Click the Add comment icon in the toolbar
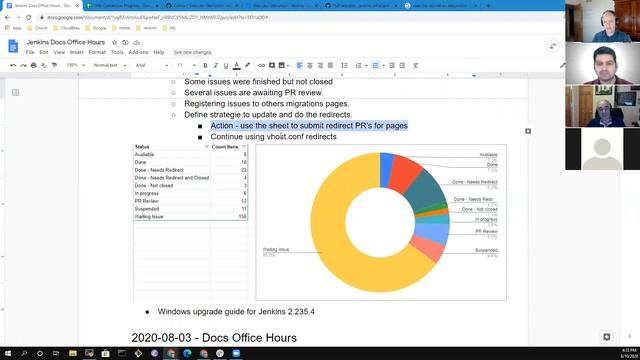 click(x=272, y=65)
